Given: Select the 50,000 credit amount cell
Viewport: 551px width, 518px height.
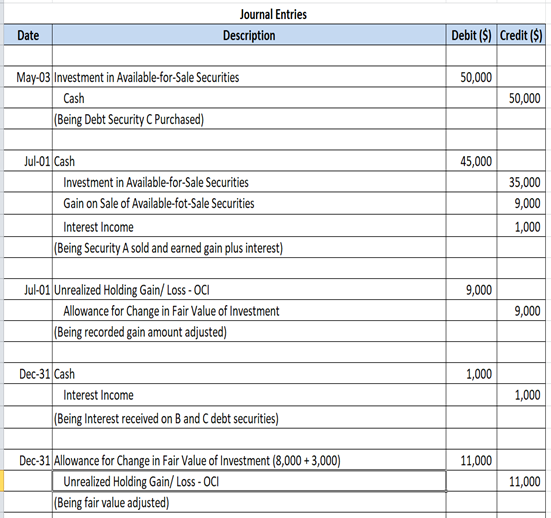Looking at the screenshot, I should [521, 98].
